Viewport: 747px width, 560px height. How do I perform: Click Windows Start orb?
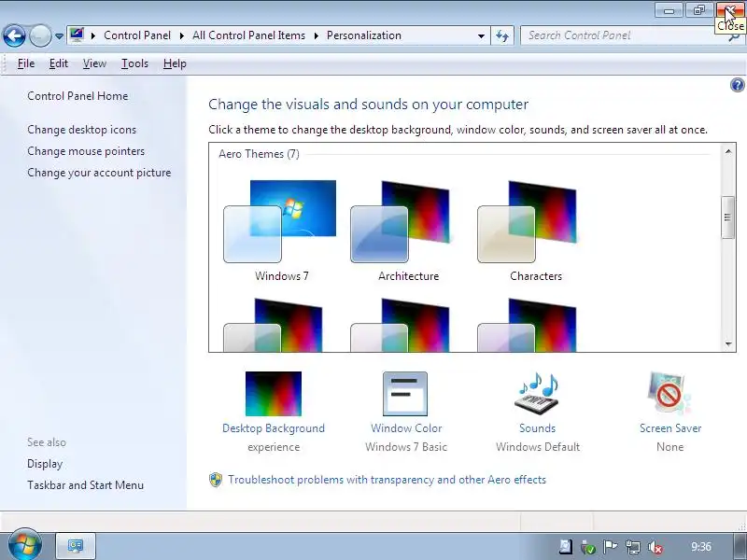tap(24, 545)
